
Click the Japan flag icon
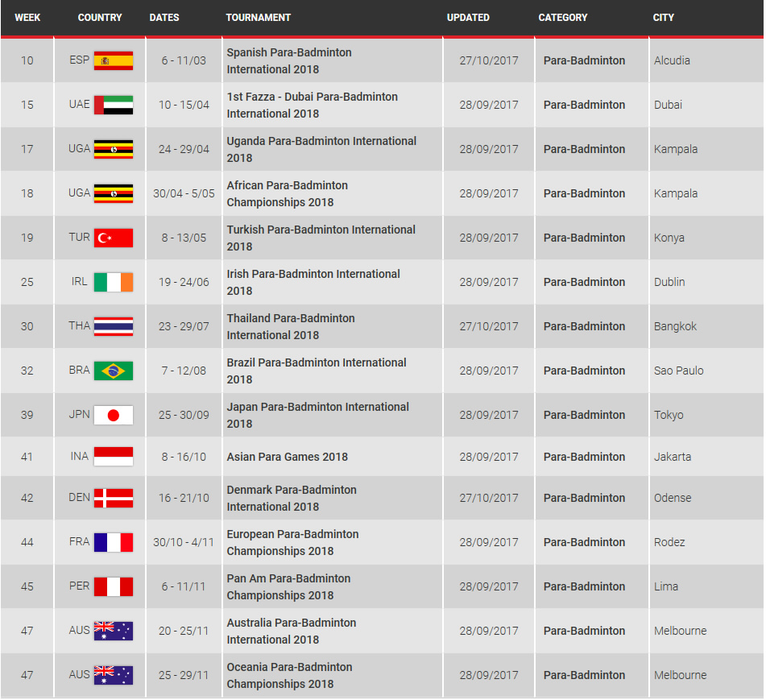point(114,415)
